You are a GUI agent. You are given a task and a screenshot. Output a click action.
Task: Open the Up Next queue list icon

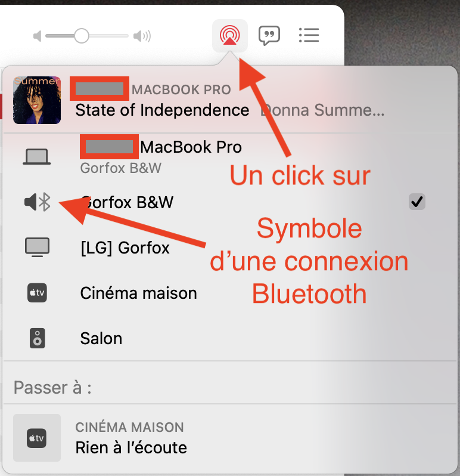tap(309, 35)
